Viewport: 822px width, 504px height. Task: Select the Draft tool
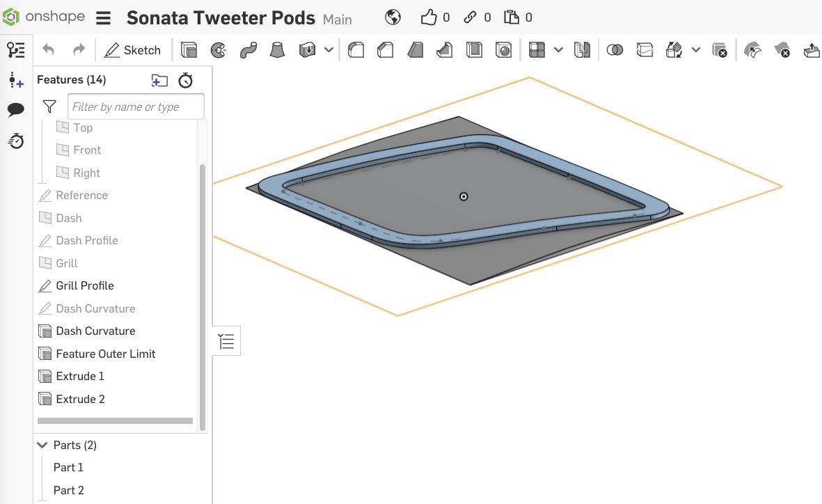416,50
